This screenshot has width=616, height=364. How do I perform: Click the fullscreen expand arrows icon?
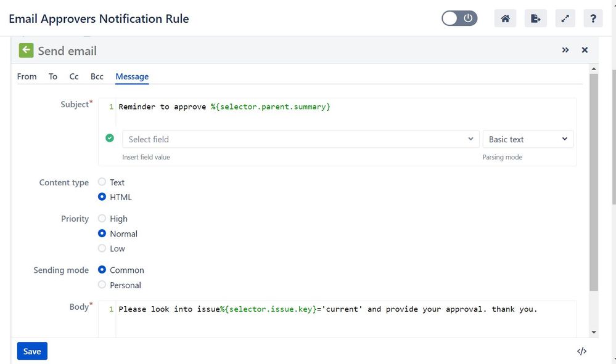(565, 18)
